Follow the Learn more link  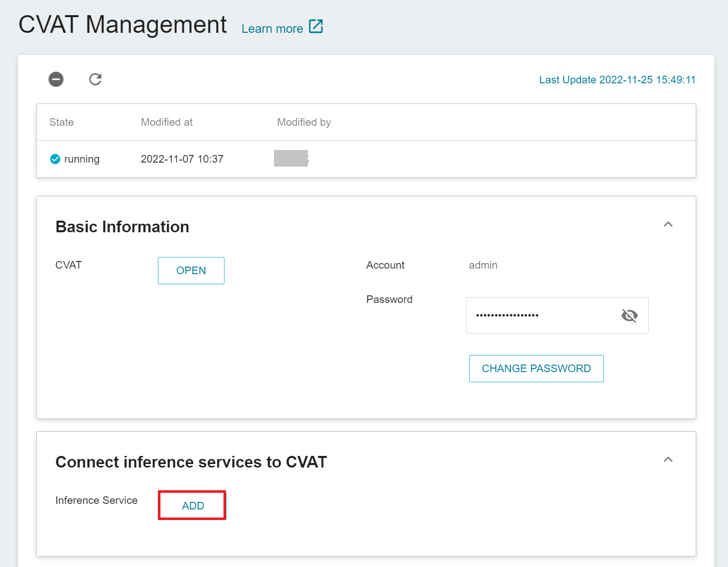pos(272,29)
